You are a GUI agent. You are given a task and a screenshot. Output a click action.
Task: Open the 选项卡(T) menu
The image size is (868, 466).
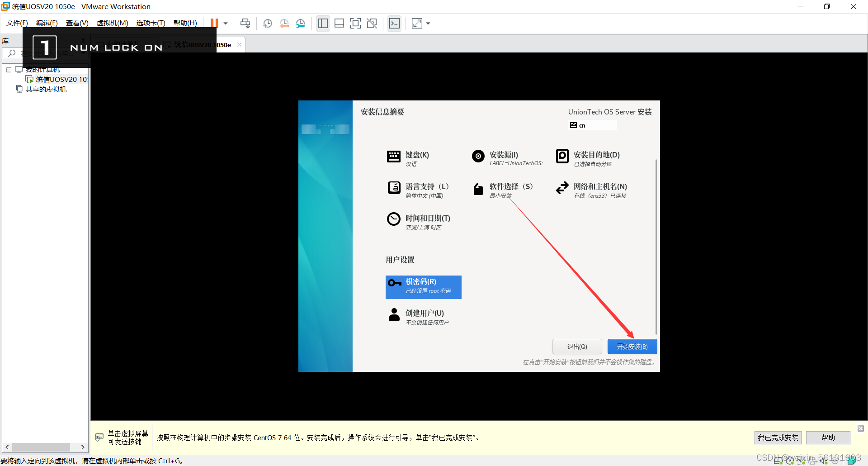[151, 23]
